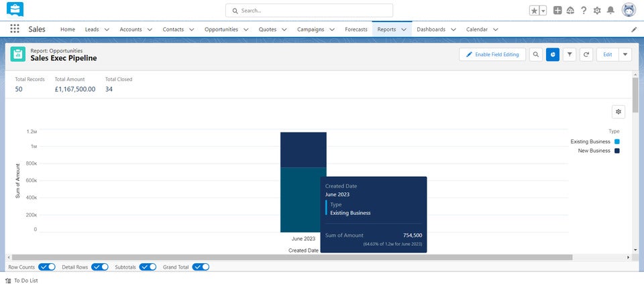Open Global Actions plus icon
Image resolution: width=644 pixels, height=288 pixels.
click(557, 11)
